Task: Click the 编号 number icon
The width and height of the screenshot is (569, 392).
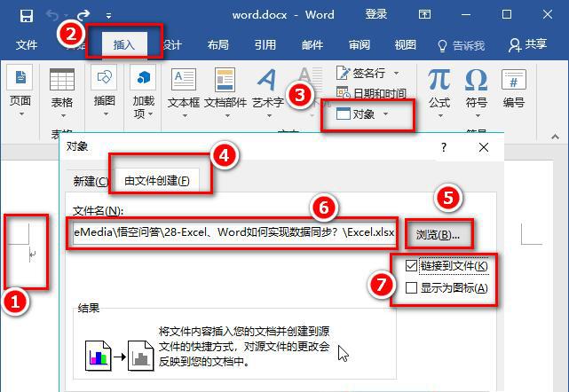Action: 513,79
